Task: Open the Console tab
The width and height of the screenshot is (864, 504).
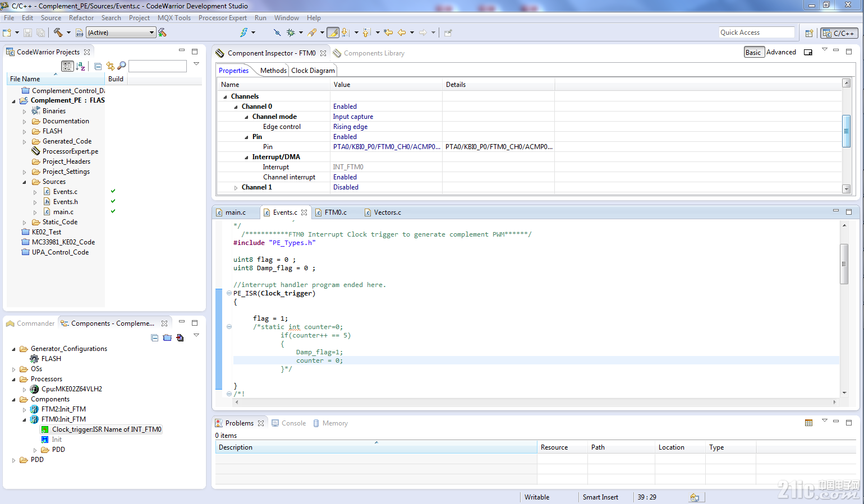Action: tap(288, 423)
